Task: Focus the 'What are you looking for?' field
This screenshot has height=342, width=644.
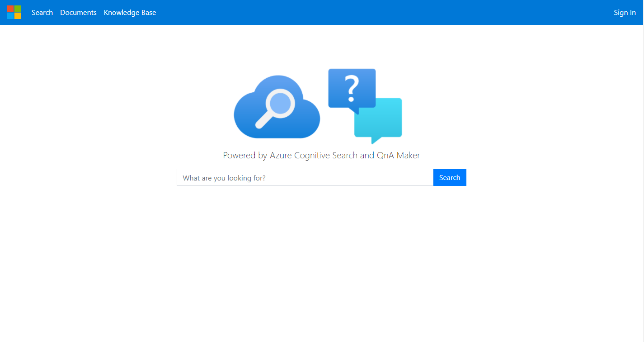Action: coord(305,177)
